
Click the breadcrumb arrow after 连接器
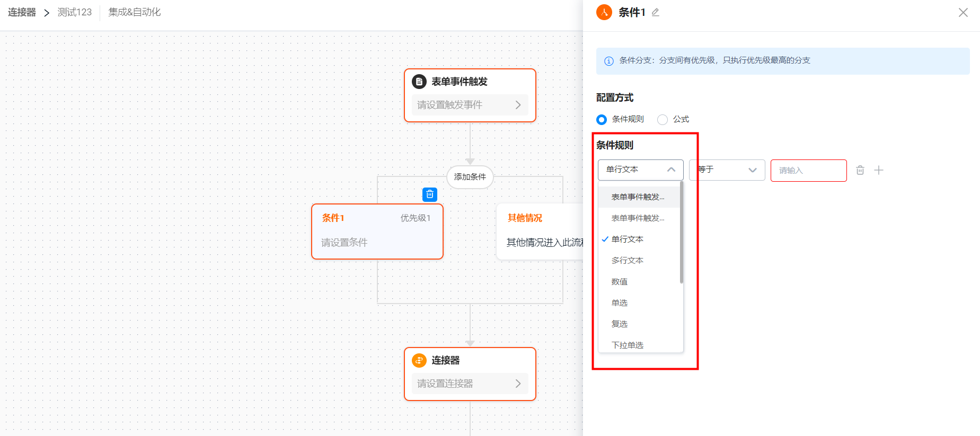click(47, 13)
